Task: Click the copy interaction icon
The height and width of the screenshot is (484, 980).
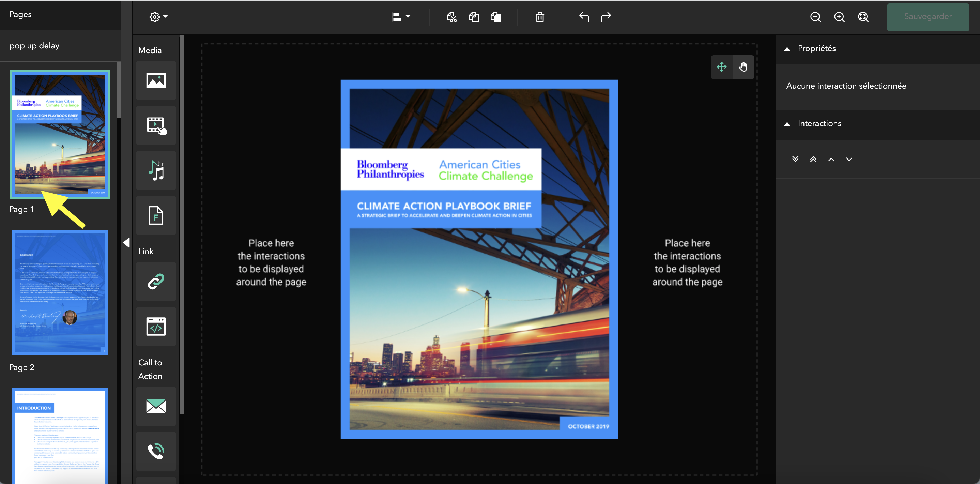Action: point(474,17)
